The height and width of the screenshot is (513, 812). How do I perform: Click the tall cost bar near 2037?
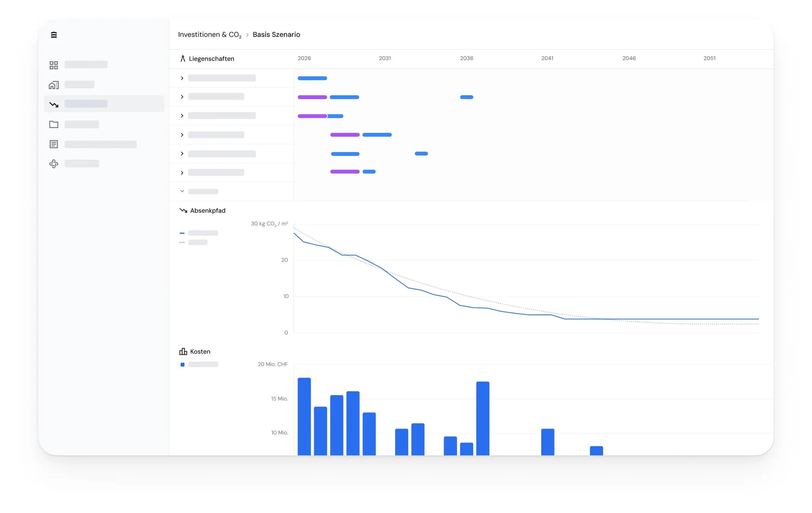point(483,419)
